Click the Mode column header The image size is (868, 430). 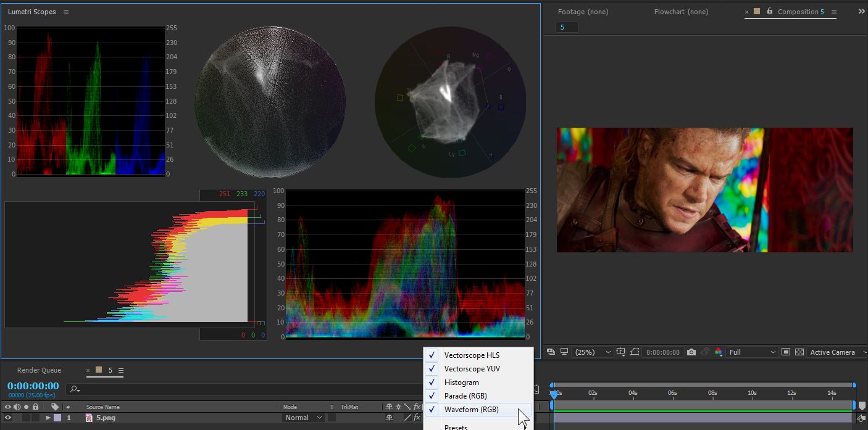[x=290, y=407]
